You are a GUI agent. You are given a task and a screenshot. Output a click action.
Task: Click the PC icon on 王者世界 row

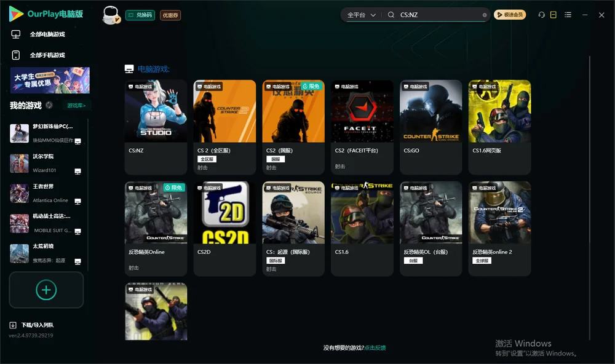tap(77, 202)
